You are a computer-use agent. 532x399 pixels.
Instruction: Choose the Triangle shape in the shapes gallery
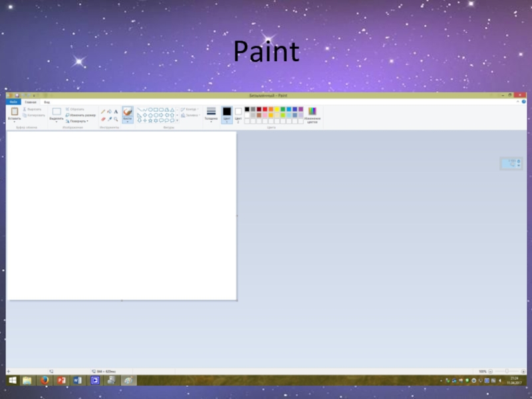click(172, 110)
